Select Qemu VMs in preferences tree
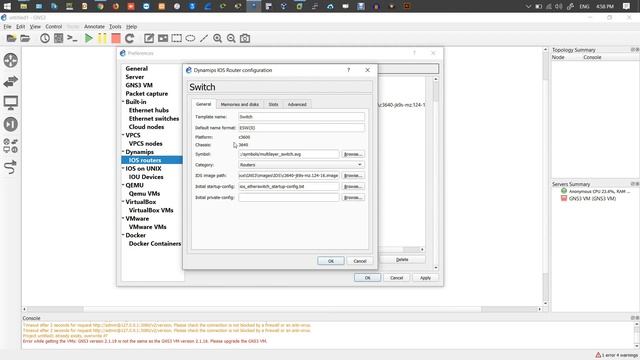This screenshot has width=640, height=360. 144,193
